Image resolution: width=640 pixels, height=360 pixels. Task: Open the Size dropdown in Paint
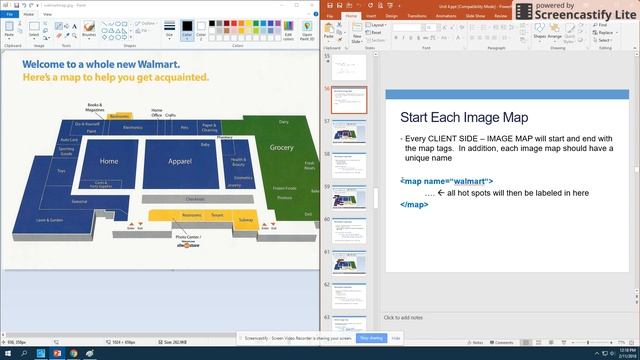pos(169,30)
